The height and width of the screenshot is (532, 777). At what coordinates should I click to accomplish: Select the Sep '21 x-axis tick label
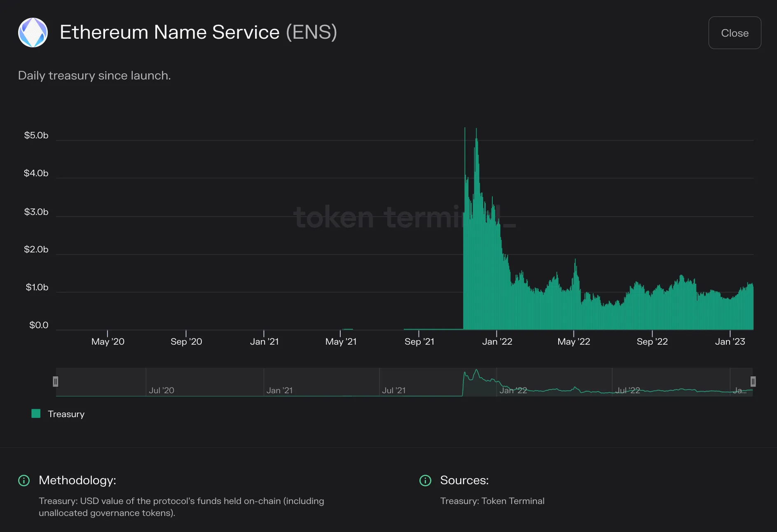click(x=419, y=342)
